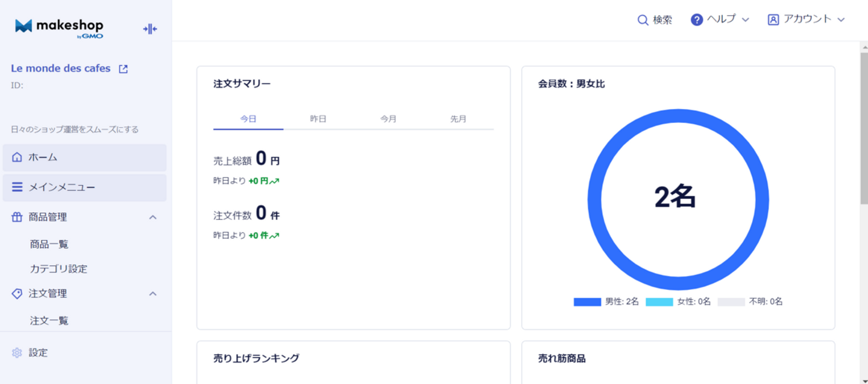Collapse the 注文管理 section chevron
This screenshot has height=384, width=868.
[153, 294]
